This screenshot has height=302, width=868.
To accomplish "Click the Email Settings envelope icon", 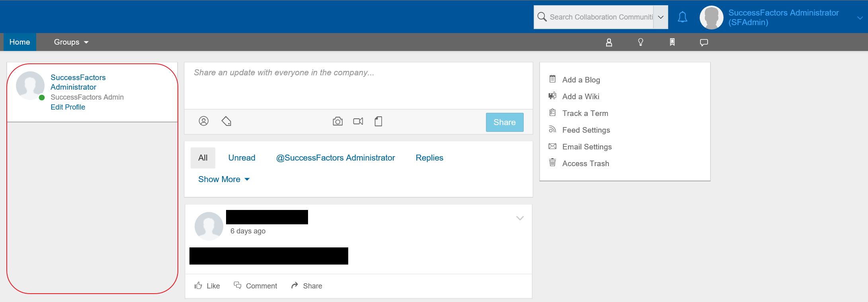I will click(x=552, y=146).
